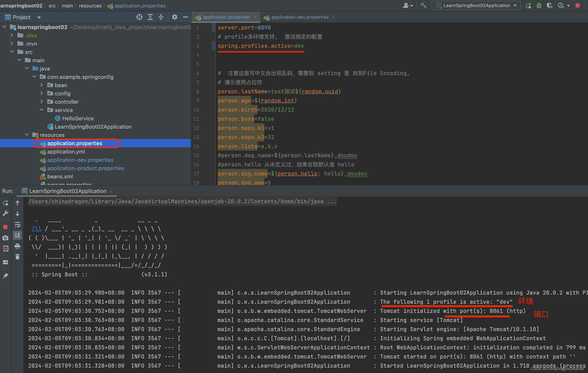The height and width of the screenshot is (373, 588).
Task: Click the random.uuid reference on line 8
Action: 320,91
